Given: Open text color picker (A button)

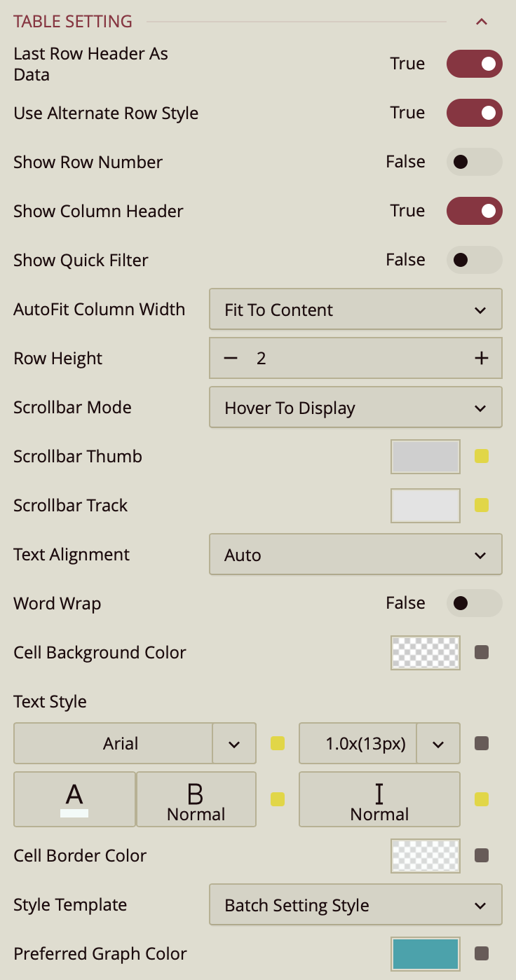Looking at the screenshot, I should pos(74,799).
